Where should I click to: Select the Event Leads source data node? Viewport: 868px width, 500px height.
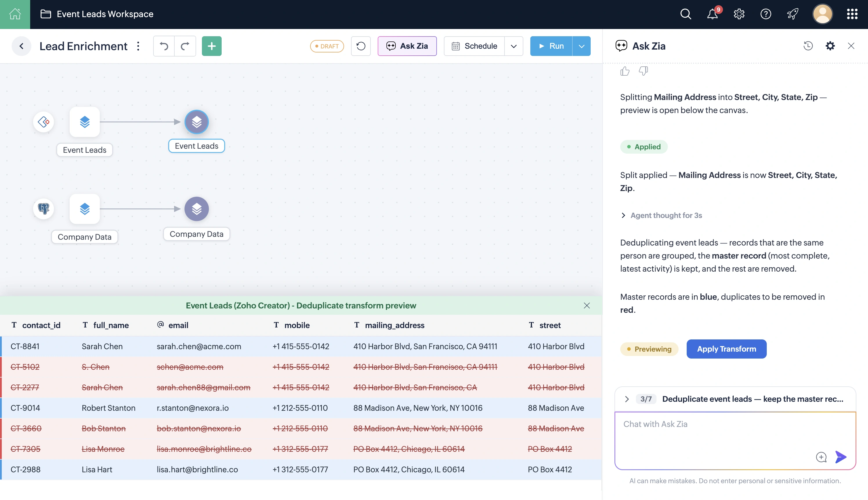tap(84, 122)
